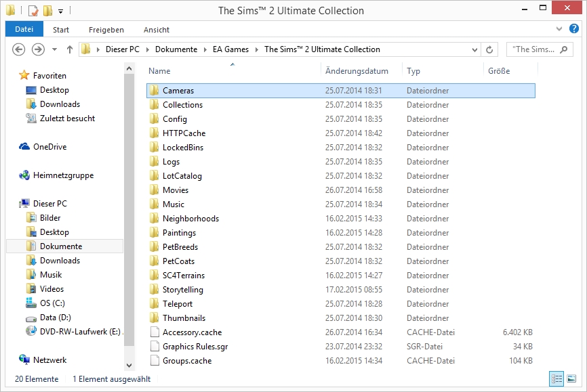This screenshot has width=587, height=392.
Task: Select the Storytelling folder icon
Action: [x=154, y=289]
